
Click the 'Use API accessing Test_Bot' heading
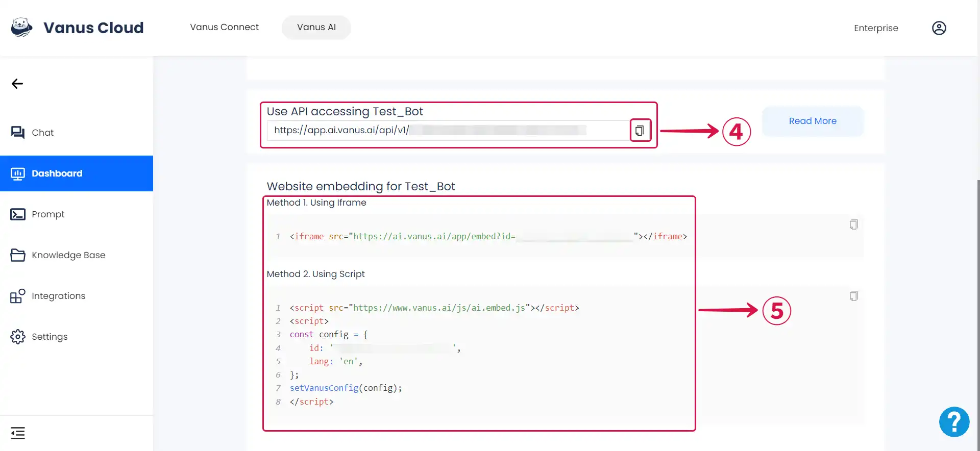click(x=345, y=112)
